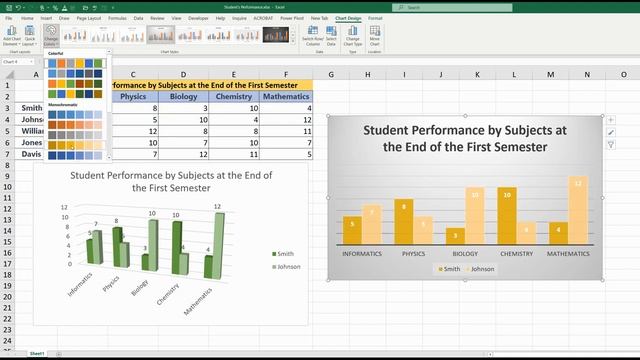640x360 pixels.
Task: Click the Chart Elements plus button
Action: click(x=611, y=120)
